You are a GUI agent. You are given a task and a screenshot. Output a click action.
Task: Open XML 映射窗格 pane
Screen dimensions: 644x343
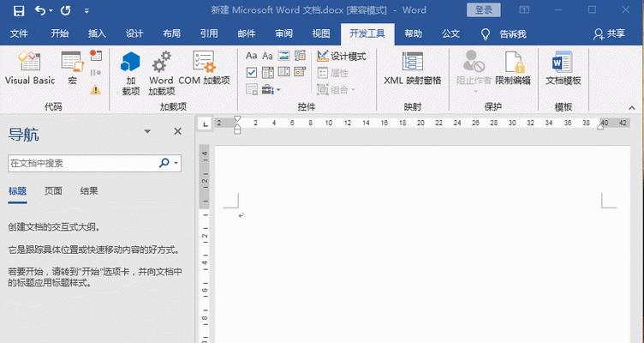coord(413,68)
